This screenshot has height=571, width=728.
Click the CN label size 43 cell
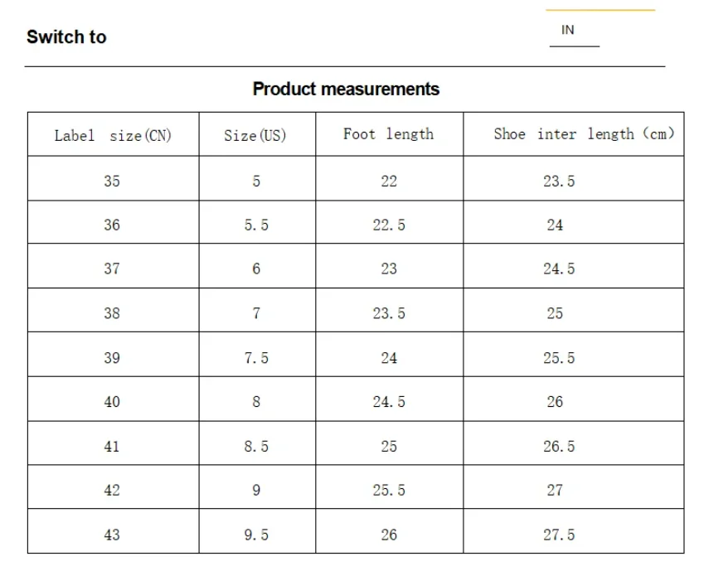[x=112, y=535]
